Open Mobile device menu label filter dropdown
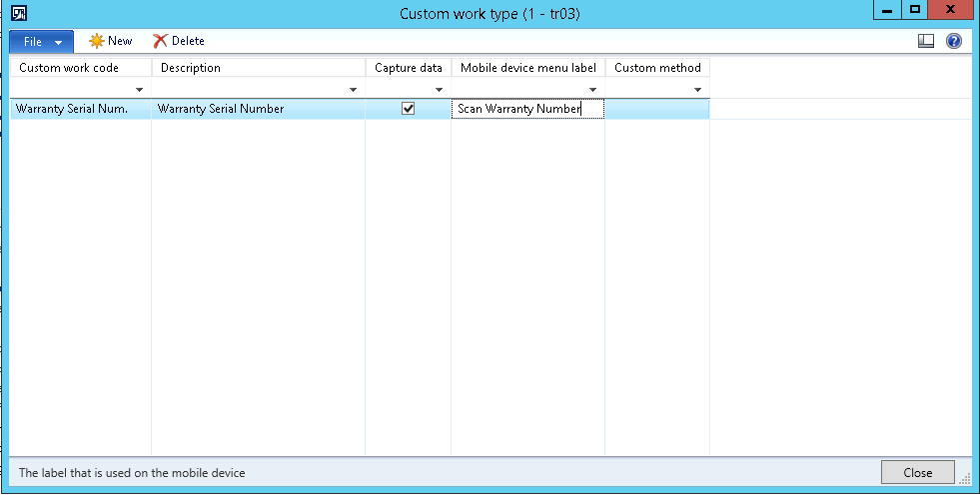 pos(592,90)
